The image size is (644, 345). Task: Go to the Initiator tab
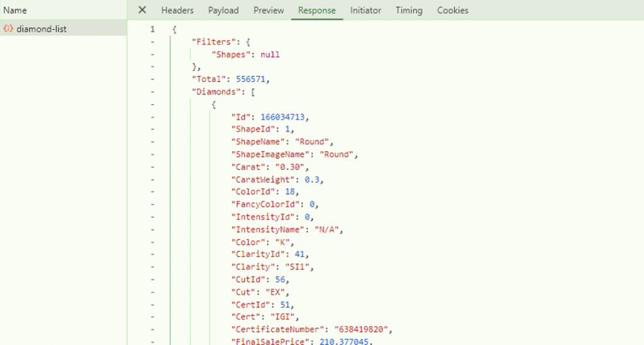[x=365, y=10]
